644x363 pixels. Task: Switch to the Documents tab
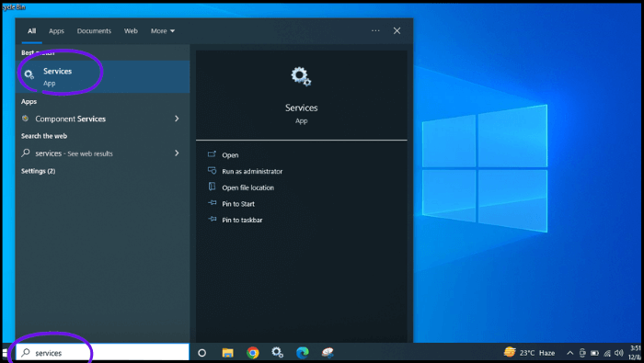coord(94,31)
